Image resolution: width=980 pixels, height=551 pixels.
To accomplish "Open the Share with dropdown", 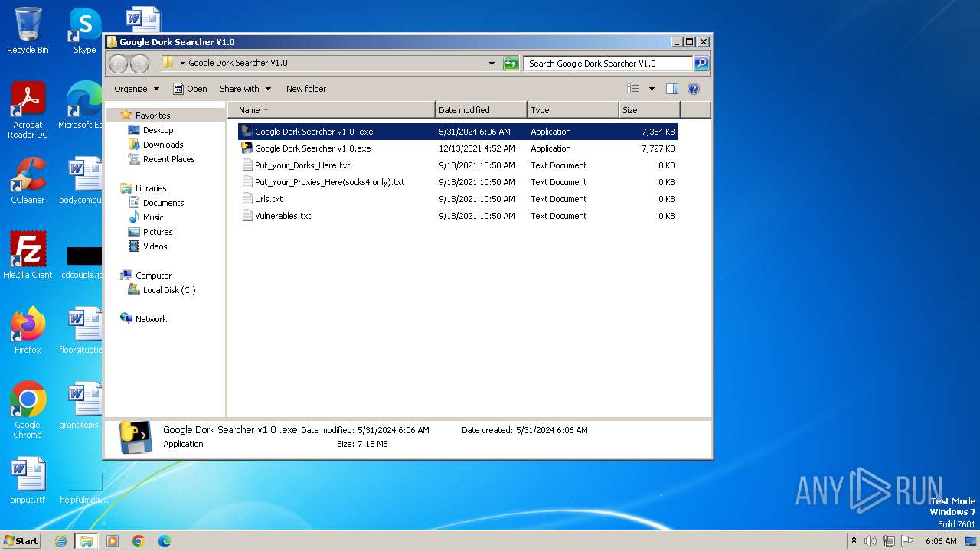I will [245, 89].
